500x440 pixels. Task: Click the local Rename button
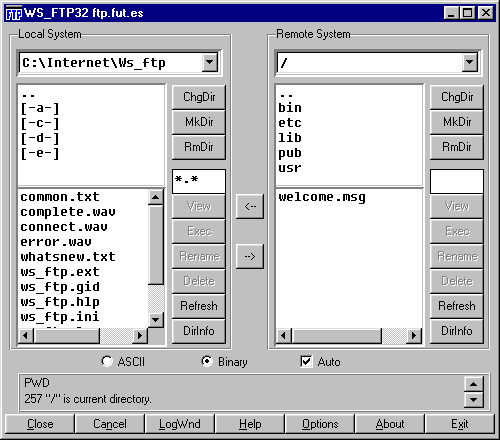pyautogui.click(x=199, y=256)
